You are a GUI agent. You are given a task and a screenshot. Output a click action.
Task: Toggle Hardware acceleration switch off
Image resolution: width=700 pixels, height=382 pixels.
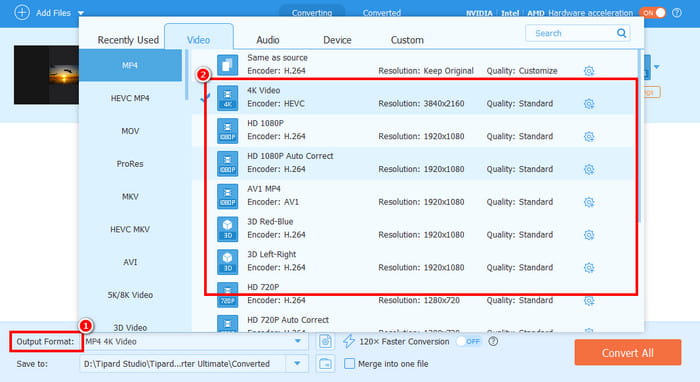click(652, 12)
